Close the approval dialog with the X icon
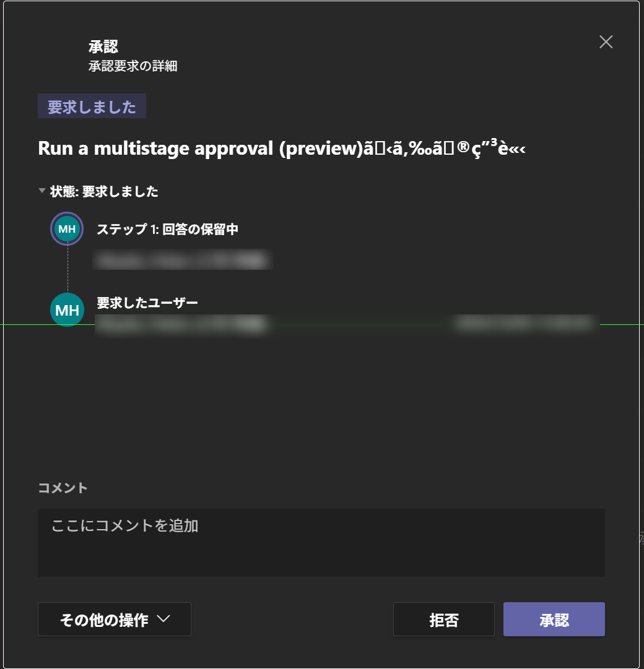644x669 pixels. 605,41
